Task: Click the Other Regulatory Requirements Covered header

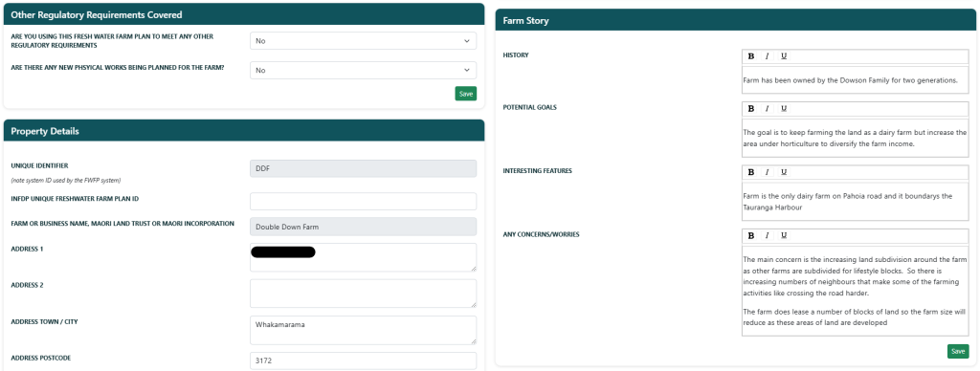Action: pos(244,14)
